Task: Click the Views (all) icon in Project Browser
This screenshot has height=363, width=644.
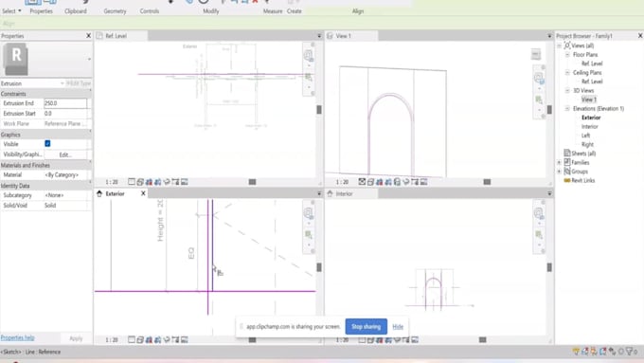Action: click(x=567, y=45)
